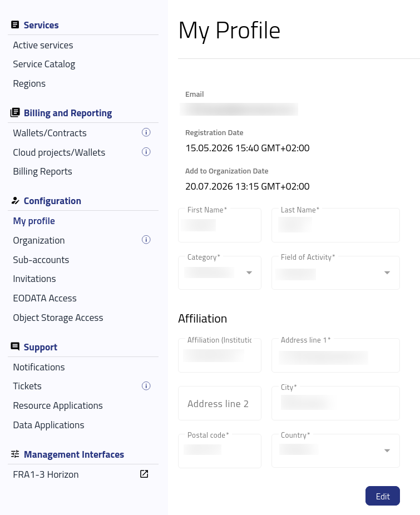Show info icon next to Organization
420x515 pixels.
pos(146,240)
